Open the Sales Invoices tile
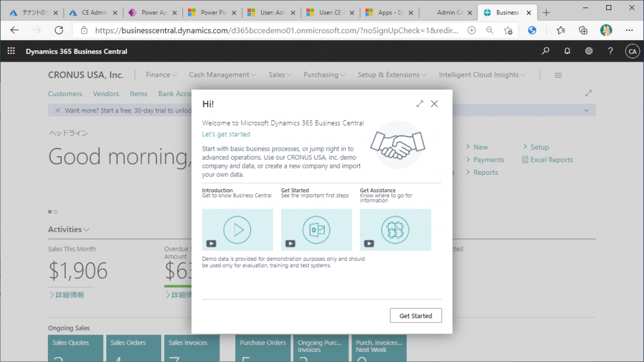Viewport: 644px width, 362px height. 192,348
